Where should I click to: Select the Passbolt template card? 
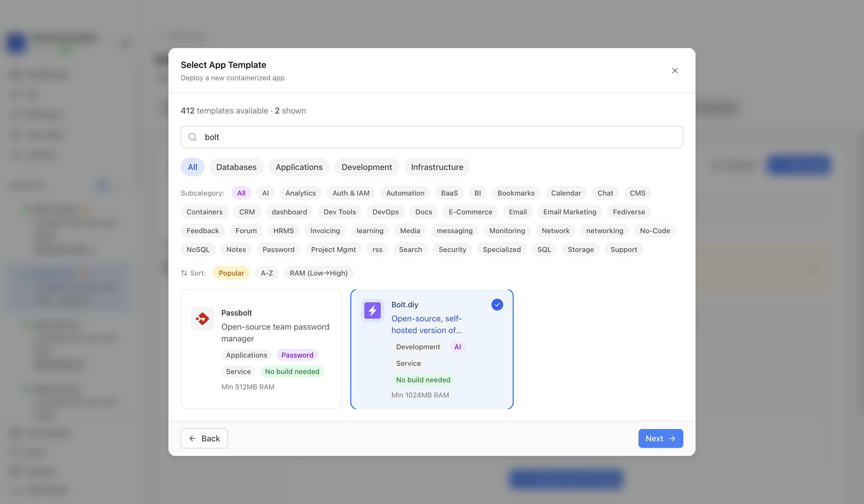pos(261,349)
